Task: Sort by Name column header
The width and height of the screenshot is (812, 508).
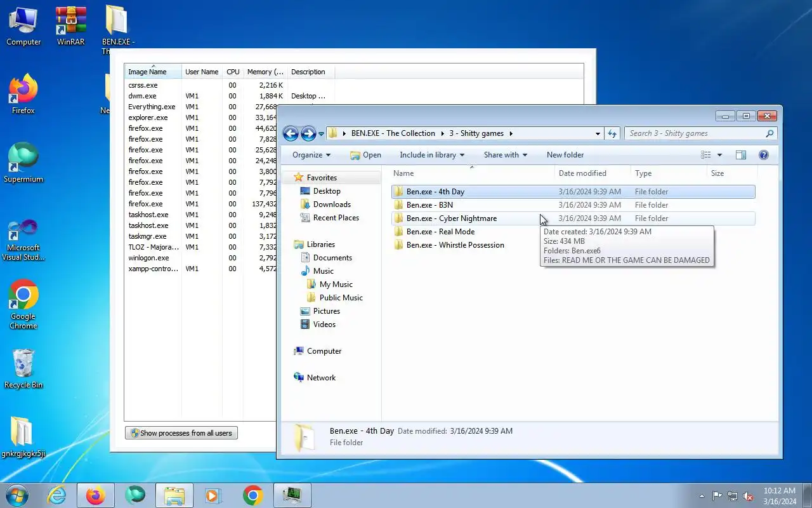Action: click(x=471, y=173)
